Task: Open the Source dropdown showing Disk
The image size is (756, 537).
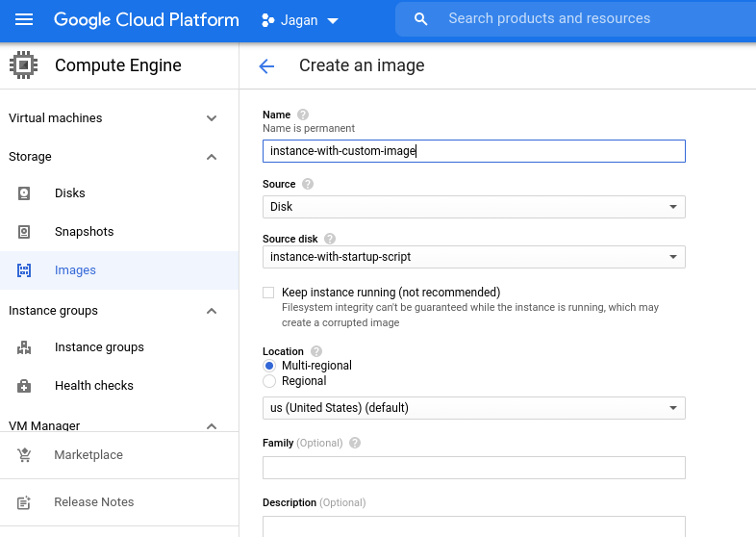Action: coord(474,207)
